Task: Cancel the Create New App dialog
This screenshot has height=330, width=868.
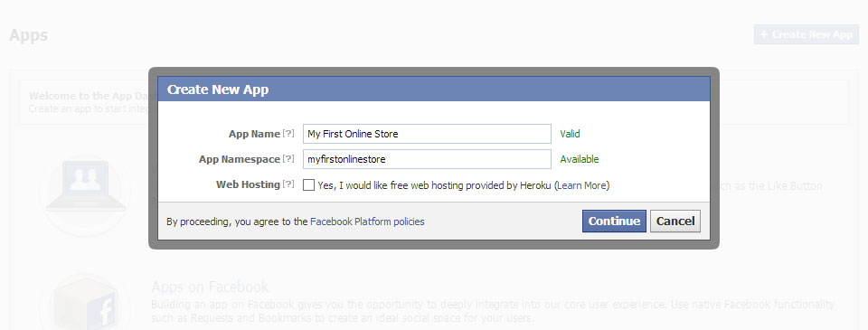Action: point(675,221)
